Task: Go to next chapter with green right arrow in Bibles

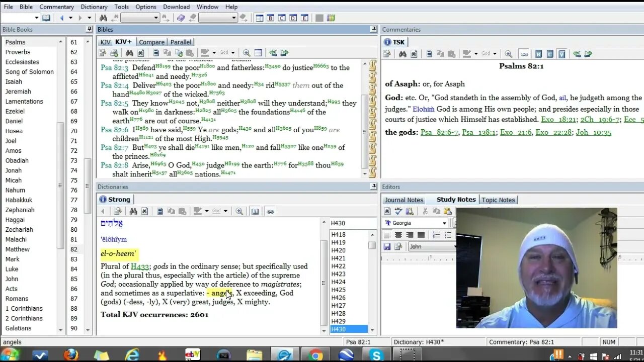Action: click(x=284, y=53)
